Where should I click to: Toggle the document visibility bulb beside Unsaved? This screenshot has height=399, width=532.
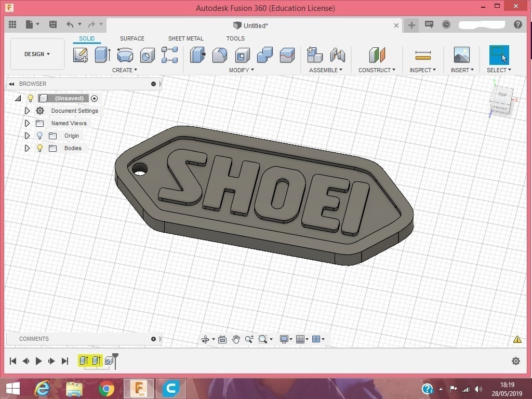tap(31, 98)
